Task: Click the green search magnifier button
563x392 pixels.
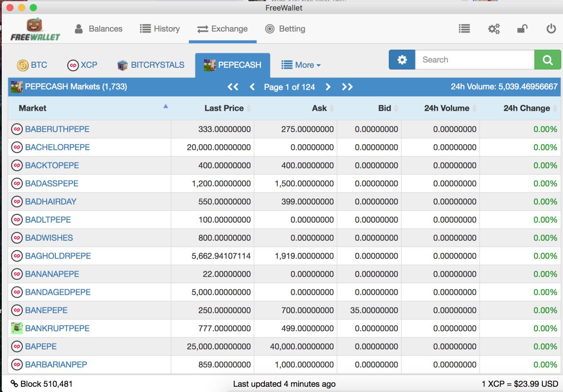Action: pyautogui.click(x=548, y=60)
